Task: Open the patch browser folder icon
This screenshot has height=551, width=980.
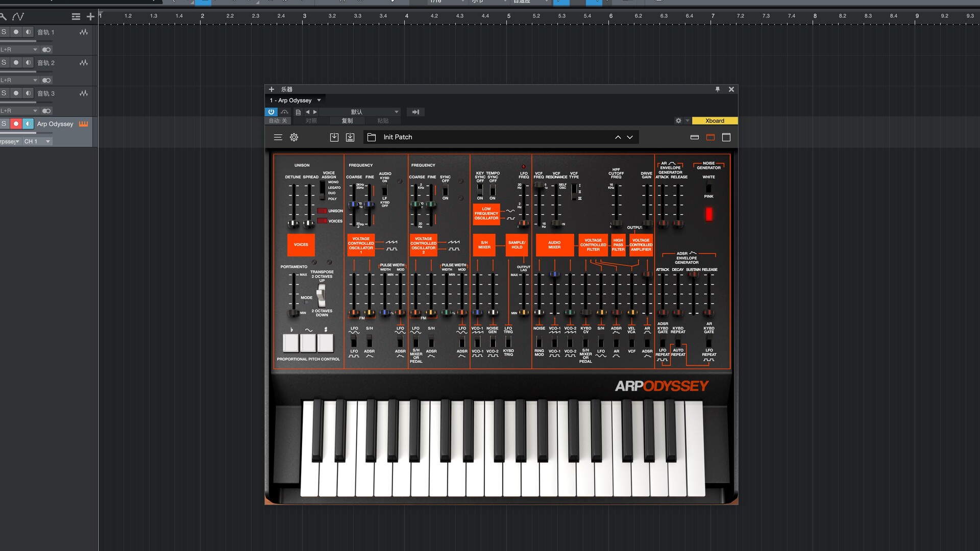Action: click(372, 137)
